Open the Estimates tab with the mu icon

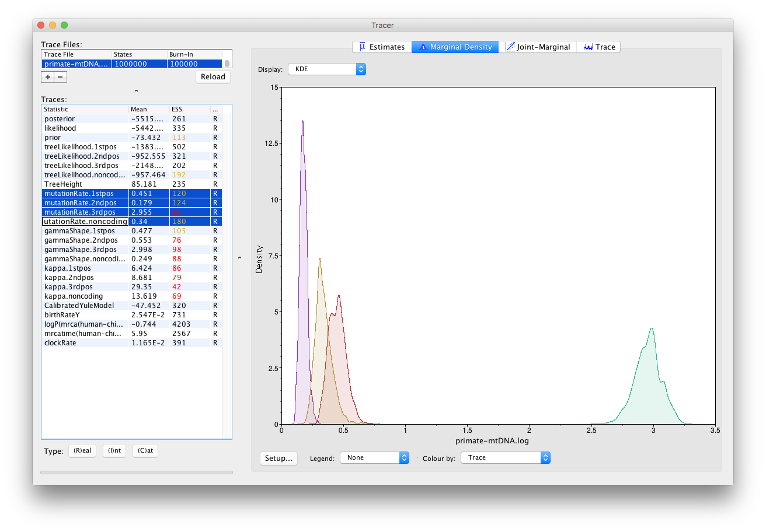(x=382, y=47)
